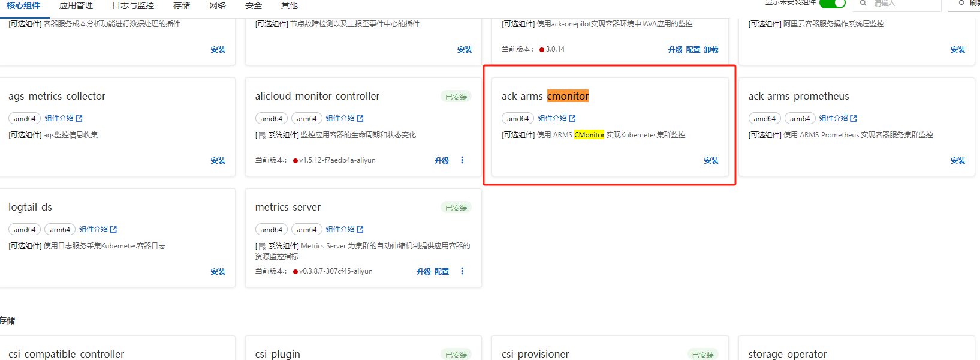Click external link icon in ack-arms-prometheus card
This screenshot has width=980, height=360.
click(x=854, y=119)
